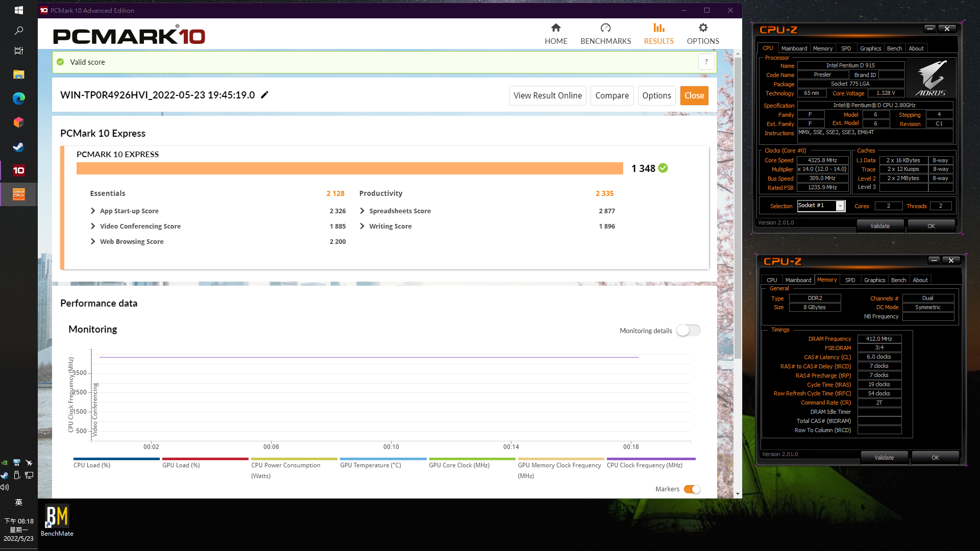The width and height of the screenshot is (980, 551).
Task: Click the DRAM Frequency 412.0 MHz field
Action: click(879, 339)
